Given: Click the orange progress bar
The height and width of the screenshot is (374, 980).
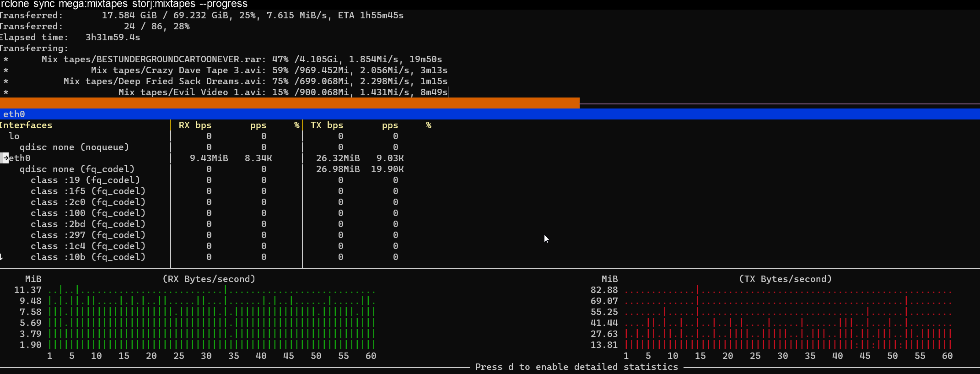Looking at the screenshot, I should pyautogui.click(x=289, y=103).
